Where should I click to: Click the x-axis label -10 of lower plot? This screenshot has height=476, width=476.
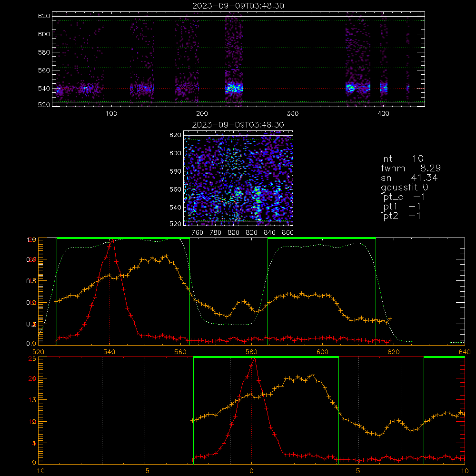(38, 471)
